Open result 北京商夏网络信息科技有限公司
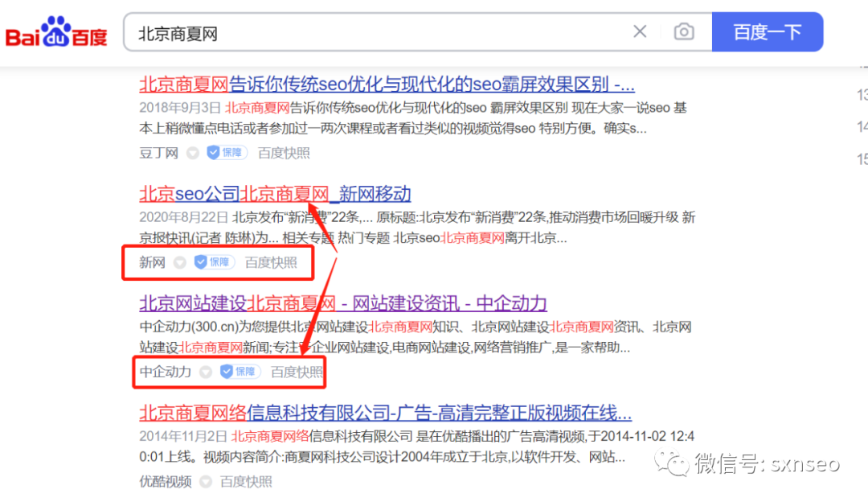Screen dimensions: 868x502 (385, 413)
